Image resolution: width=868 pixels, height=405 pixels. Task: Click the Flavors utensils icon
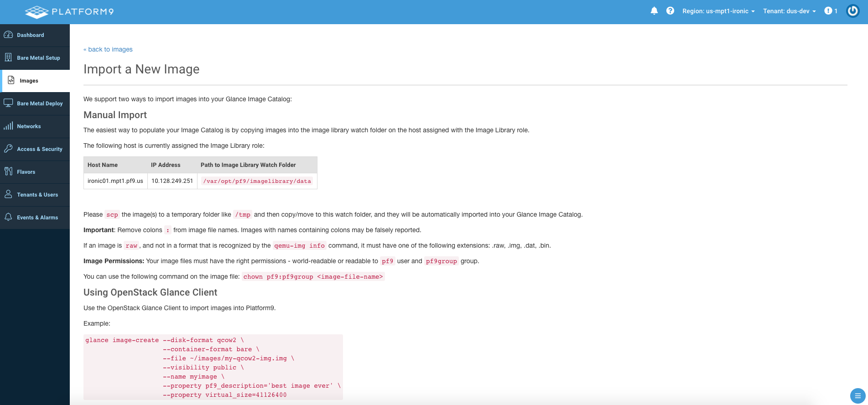tap(8, 171)
